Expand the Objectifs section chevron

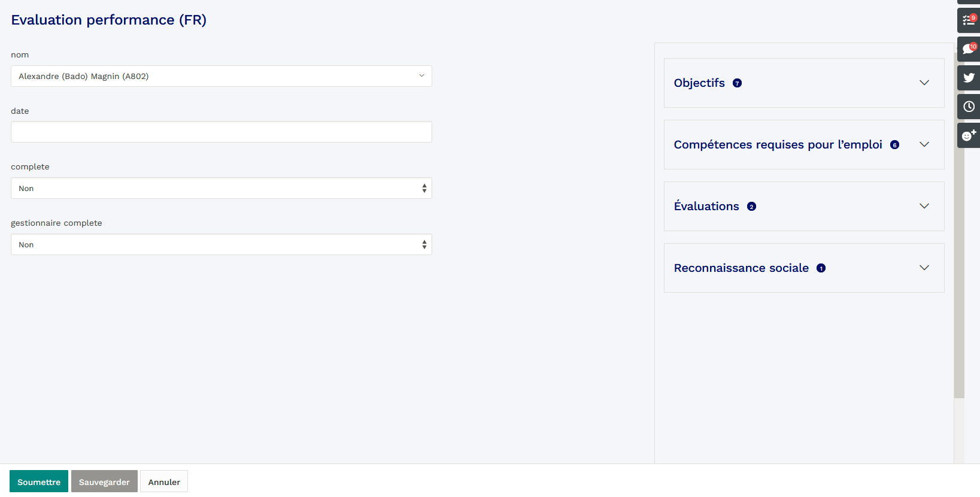(x=924, y=83)
